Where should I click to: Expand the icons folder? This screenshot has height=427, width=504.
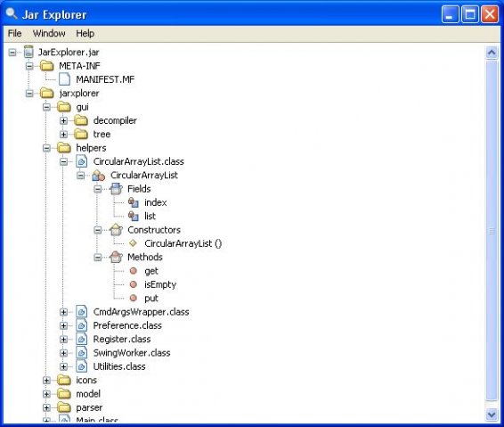click(46, 380)
